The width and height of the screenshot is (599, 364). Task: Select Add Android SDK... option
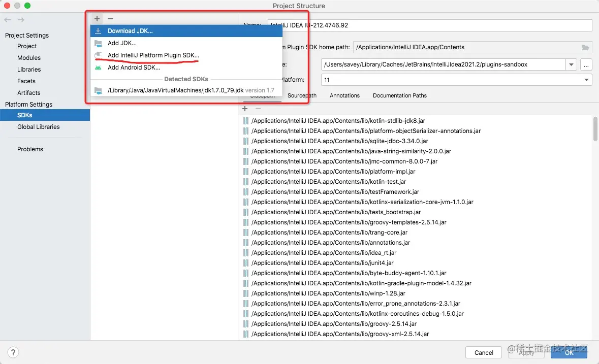tap(186, 68)
